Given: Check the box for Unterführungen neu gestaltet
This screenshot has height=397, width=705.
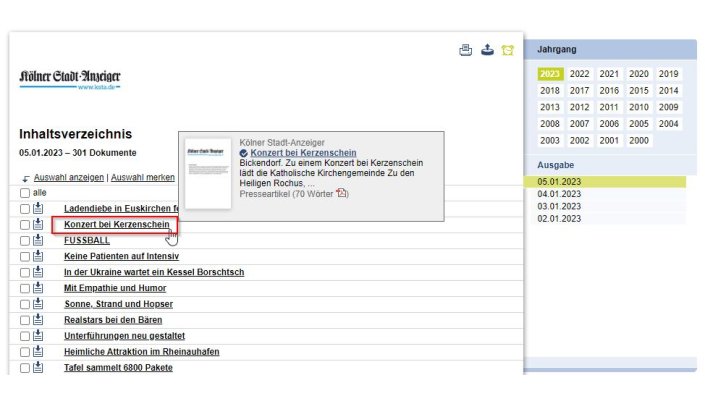Looking at the screenshot, I should tap(25, 336).
